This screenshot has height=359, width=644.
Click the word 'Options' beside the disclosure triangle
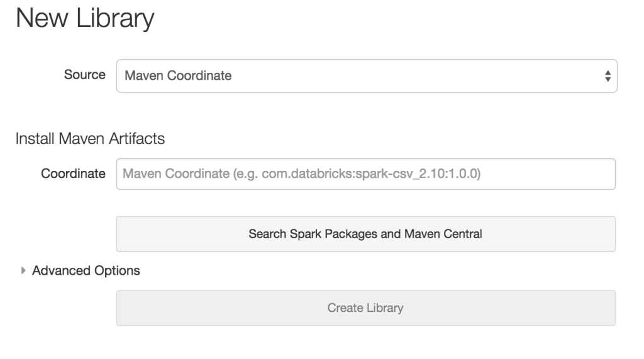119,270
